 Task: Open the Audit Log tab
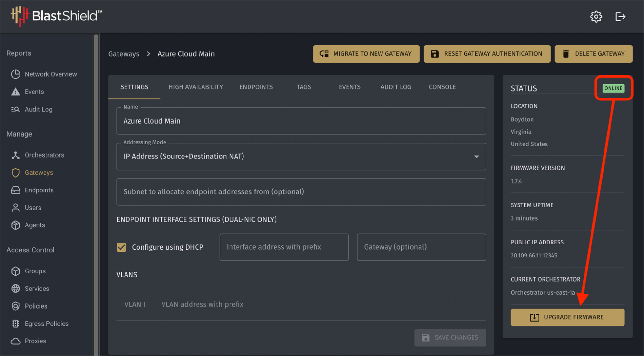point(396,87)
